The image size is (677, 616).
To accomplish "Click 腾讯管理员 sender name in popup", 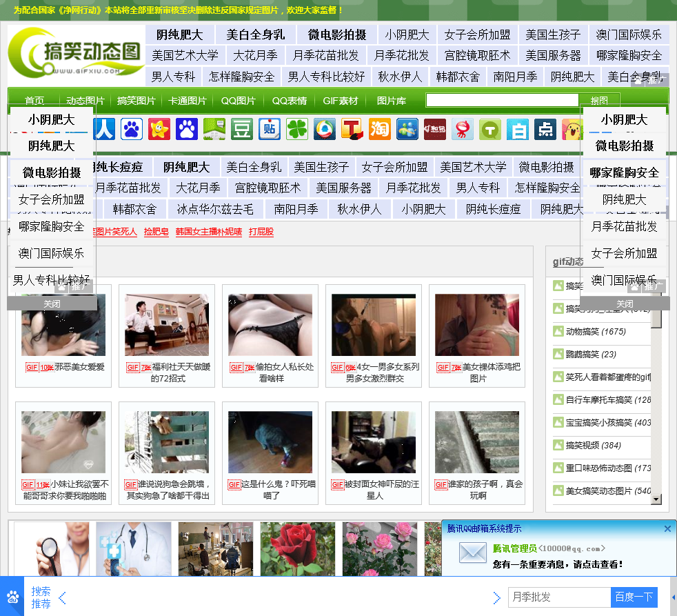I will tap(515, 548).
